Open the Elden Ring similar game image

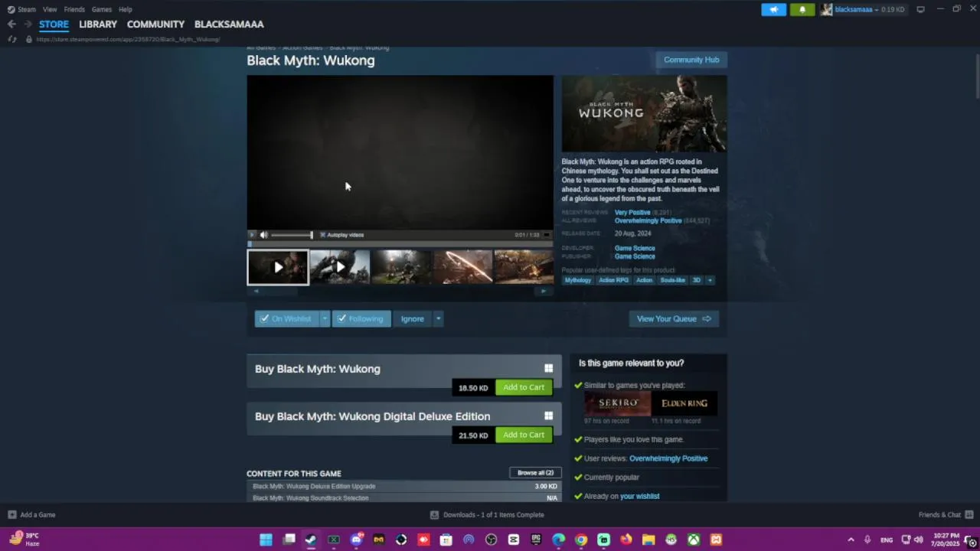click(684, 403)
